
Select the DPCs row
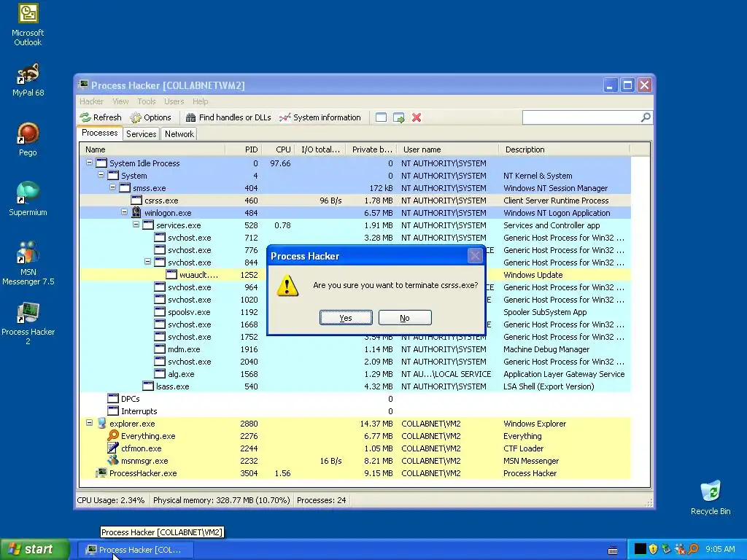click(355, 399)
